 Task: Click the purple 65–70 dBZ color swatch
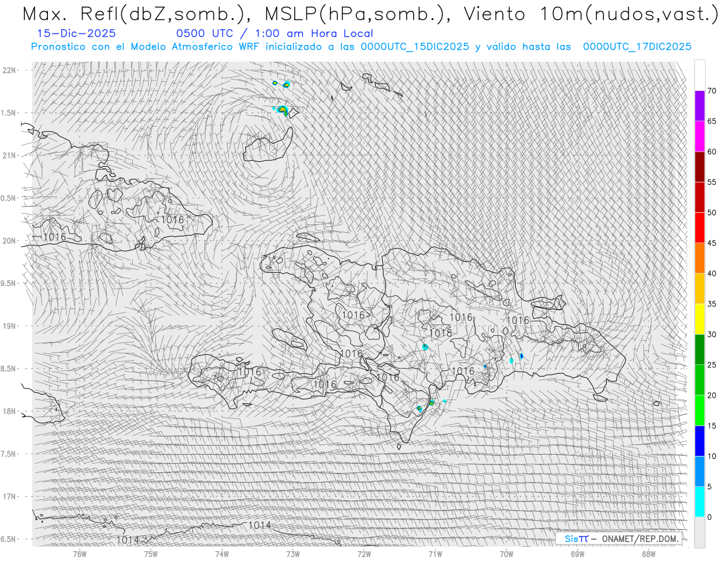pyautogui.click(x=699, y=106)
